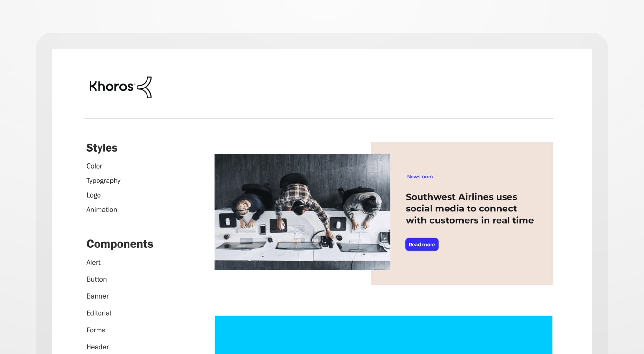Navigate to the Header component
Image resolution: width=644 pixels, height=354 pixels.
97,347
